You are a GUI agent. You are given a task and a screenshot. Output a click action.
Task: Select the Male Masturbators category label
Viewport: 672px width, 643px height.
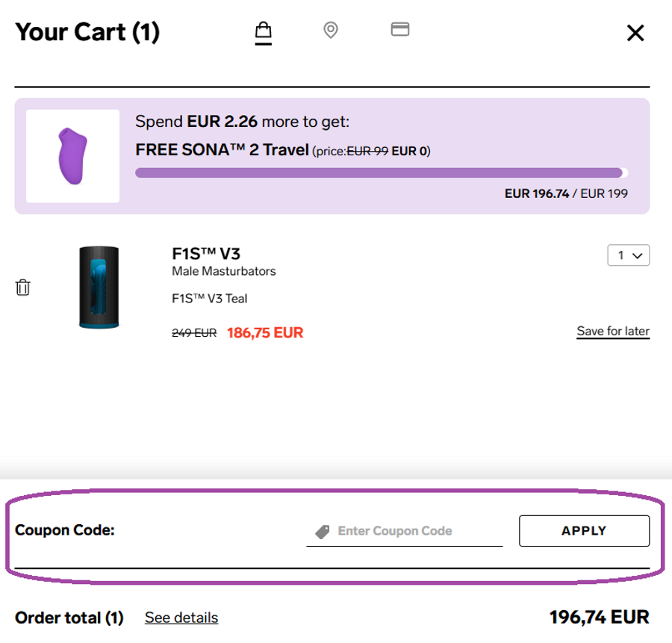coord(224,271)
